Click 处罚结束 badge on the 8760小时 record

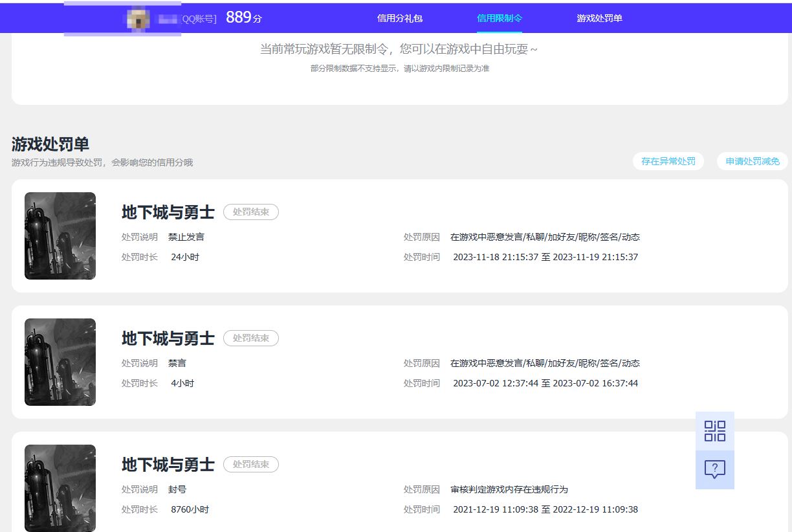250,464
